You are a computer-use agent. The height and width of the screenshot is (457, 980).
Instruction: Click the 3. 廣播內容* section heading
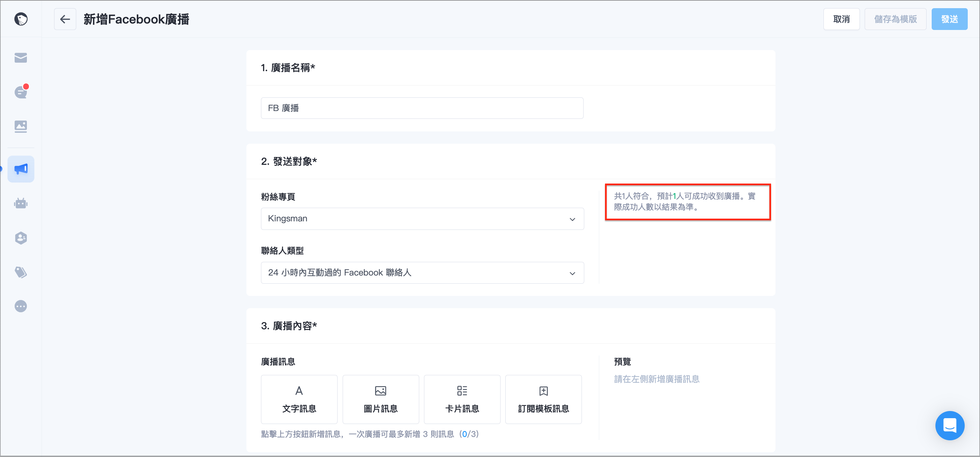[x=289, y=326]
